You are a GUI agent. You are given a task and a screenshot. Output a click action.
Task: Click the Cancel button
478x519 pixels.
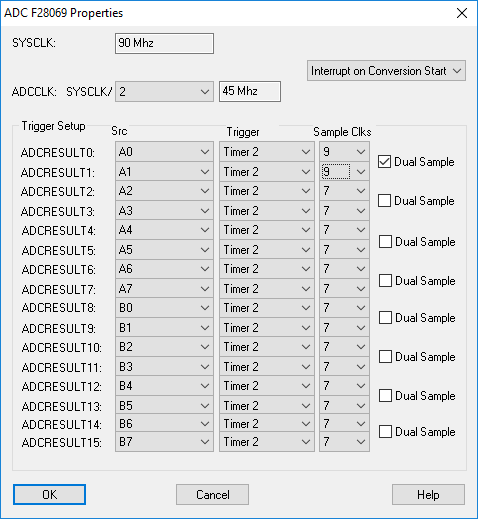pyautogui.click(x=212, y=495)
